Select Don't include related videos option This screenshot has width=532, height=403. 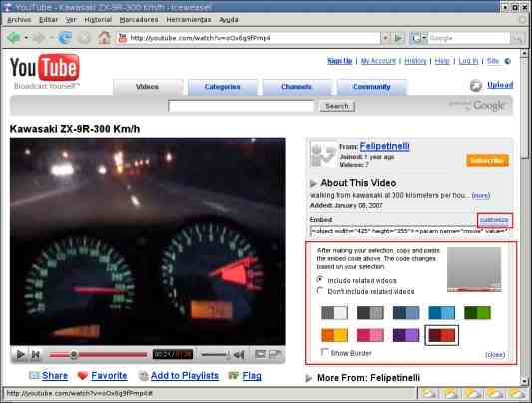point(320,291)
